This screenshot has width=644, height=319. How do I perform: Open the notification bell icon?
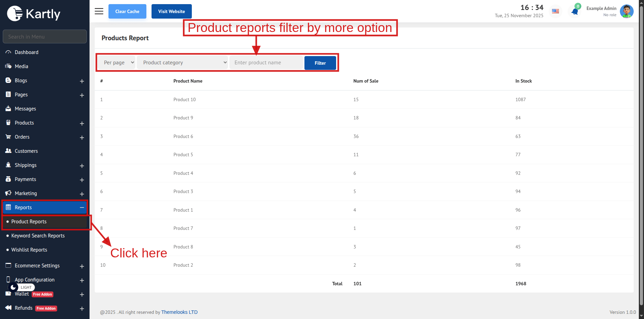tap(574, 11)
